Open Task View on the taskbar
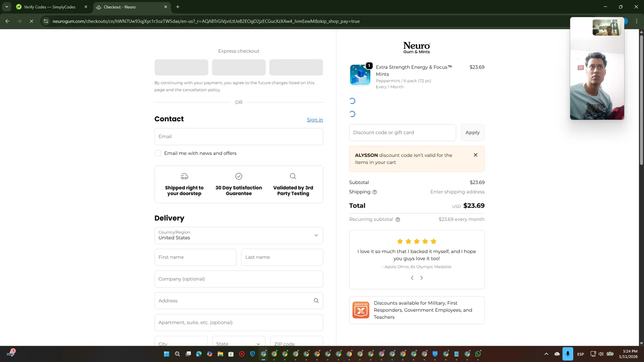This screenshot has width=644, height=362. pos(188,354)
